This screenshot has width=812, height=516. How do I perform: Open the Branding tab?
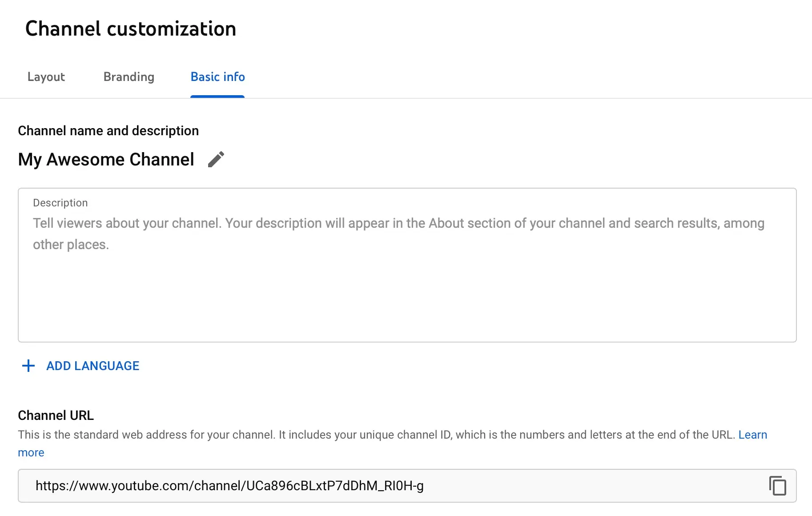129,77
